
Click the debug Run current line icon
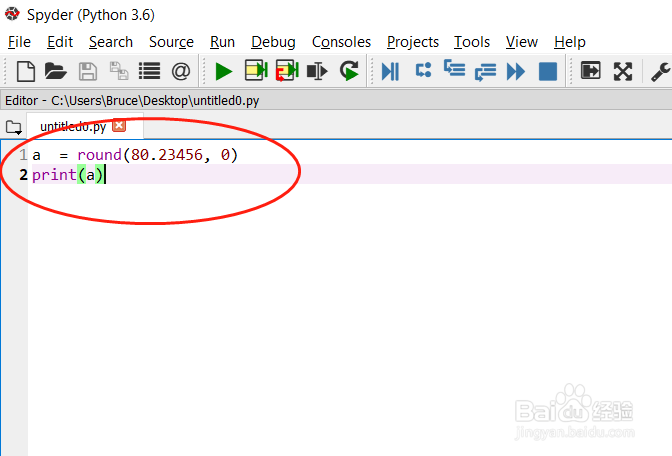(423, 70)
